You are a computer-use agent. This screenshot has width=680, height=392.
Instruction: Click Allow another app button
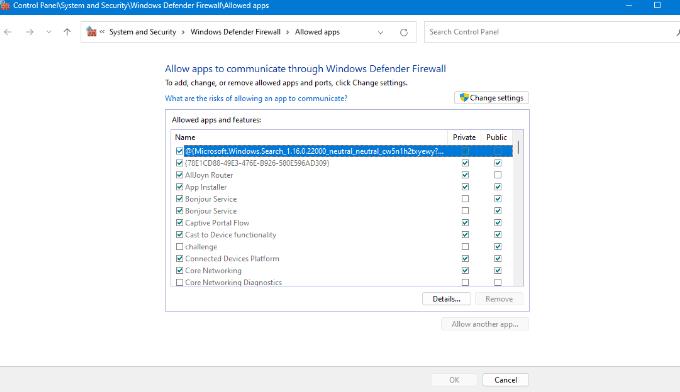(485, 324)
